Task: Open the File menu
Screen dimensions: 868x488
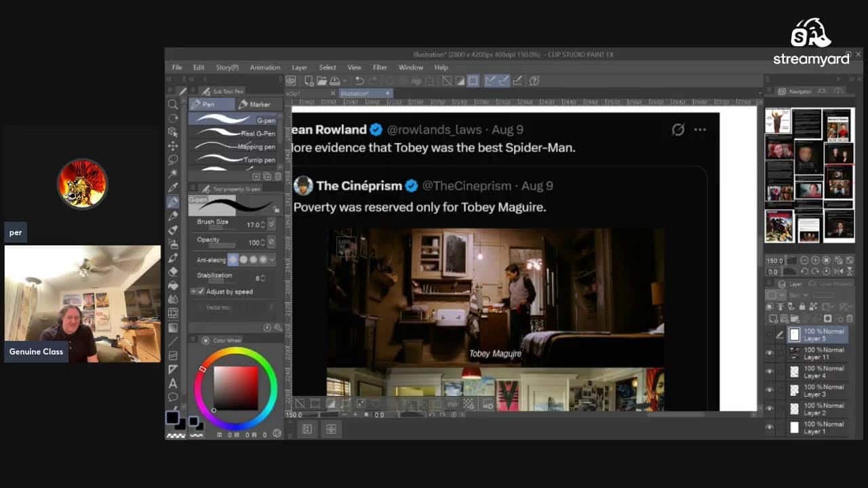Action: pos(177,68)
